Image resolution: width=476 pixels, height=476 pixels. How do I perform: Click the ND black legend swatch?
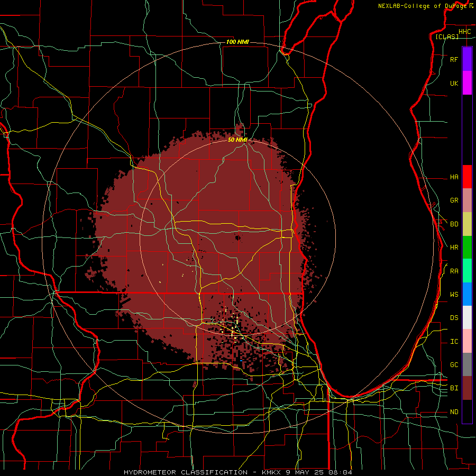pyautogui.click(x=467, y=411)
